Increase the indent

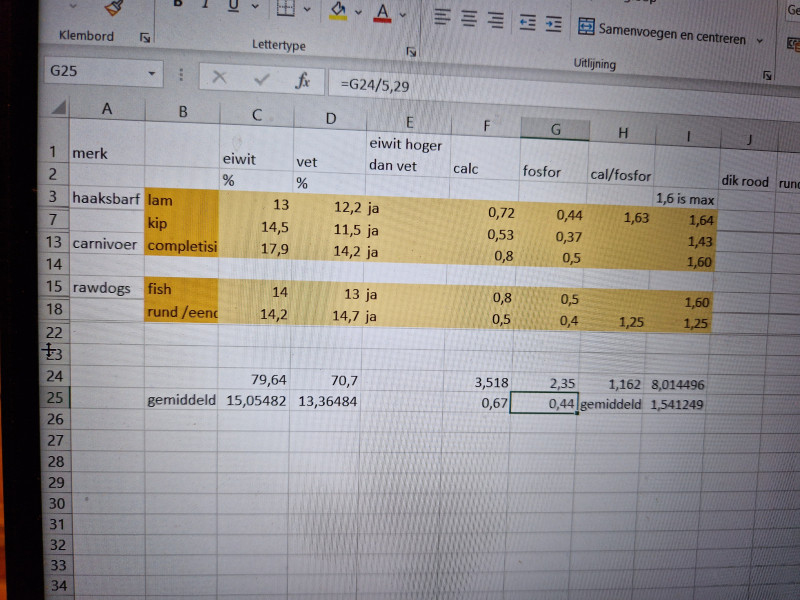pos(554,24)
